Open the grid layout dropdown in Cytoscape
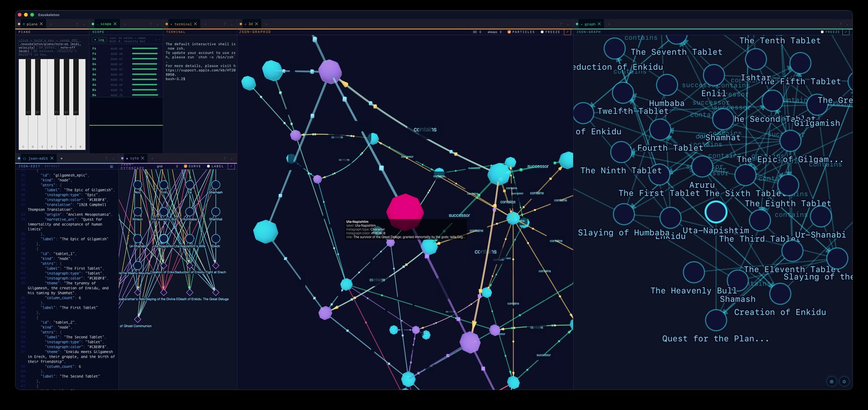Viewport: 868px width, 410px height. tap(167, 166)
